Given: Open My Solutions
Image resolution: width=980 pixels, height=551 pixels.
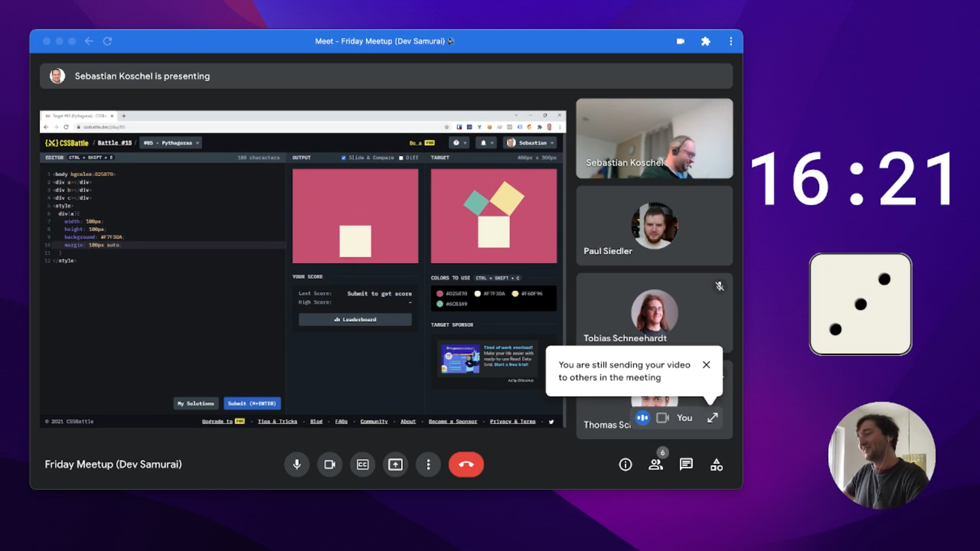Looking at the screenshot, I should coord(196,403).
